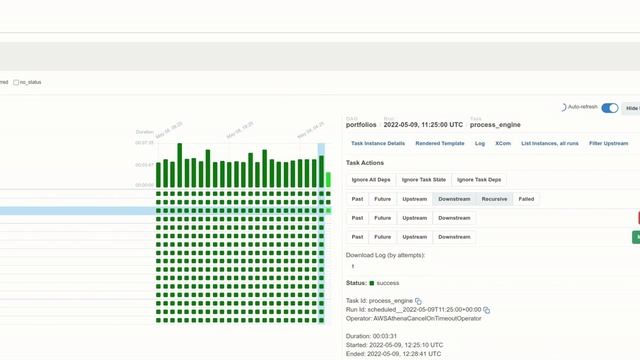Toggle Downstream beside the green button
Image resolution: width=640 pixels, height=360 pixels.
[x=454, y=237]
